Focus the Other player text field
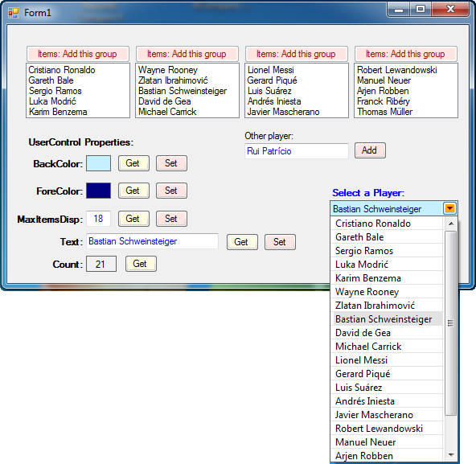Screen dimensions: 476x464 (296, 151)
